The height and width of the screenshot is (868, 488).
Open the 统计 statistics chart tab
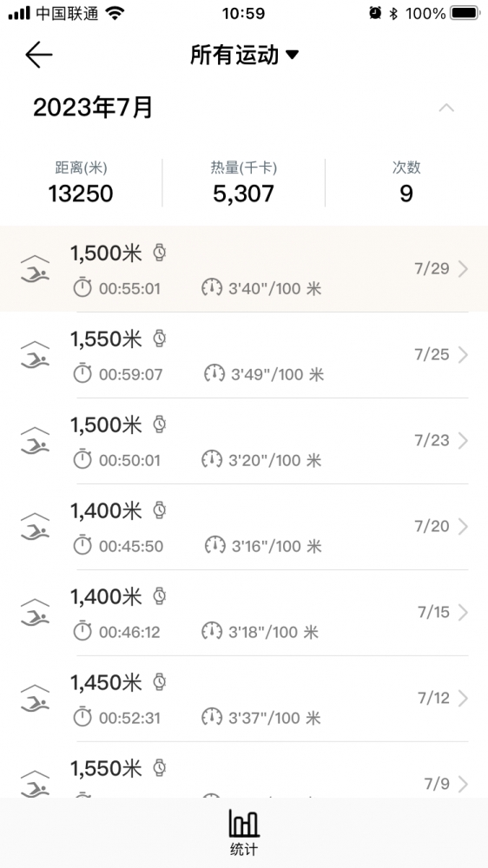click(244, 832)
